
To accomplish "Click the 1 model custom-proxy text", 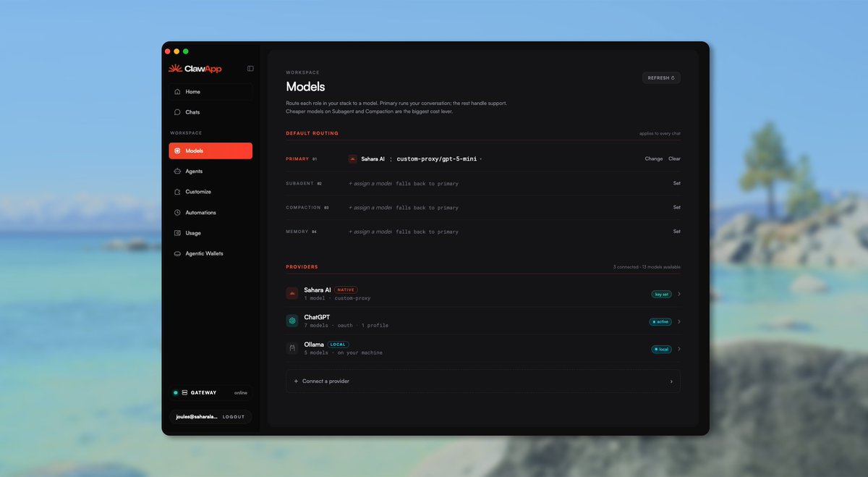I will 337,298.
